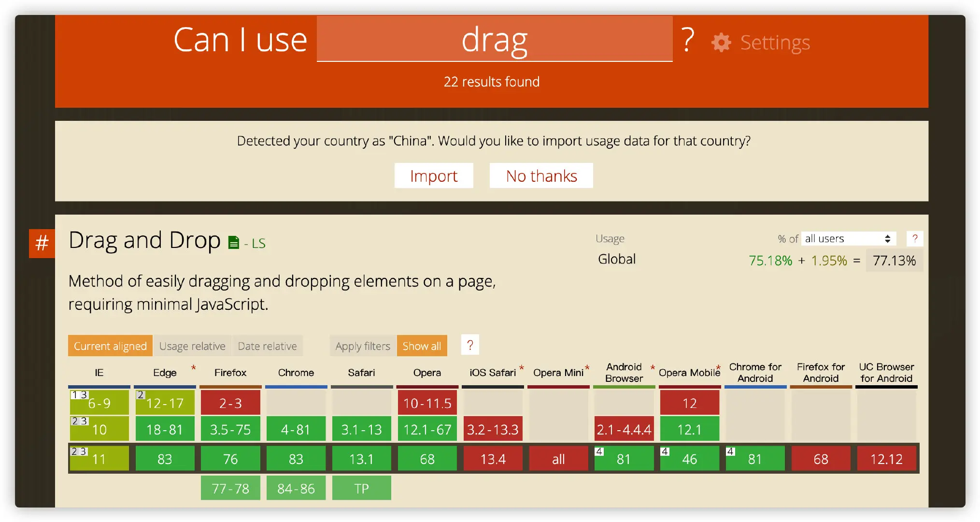Viewport: 980px width, 522px height.
Task: Click the asterisk note next to iOS Safari
Action: tap(522, 368)
